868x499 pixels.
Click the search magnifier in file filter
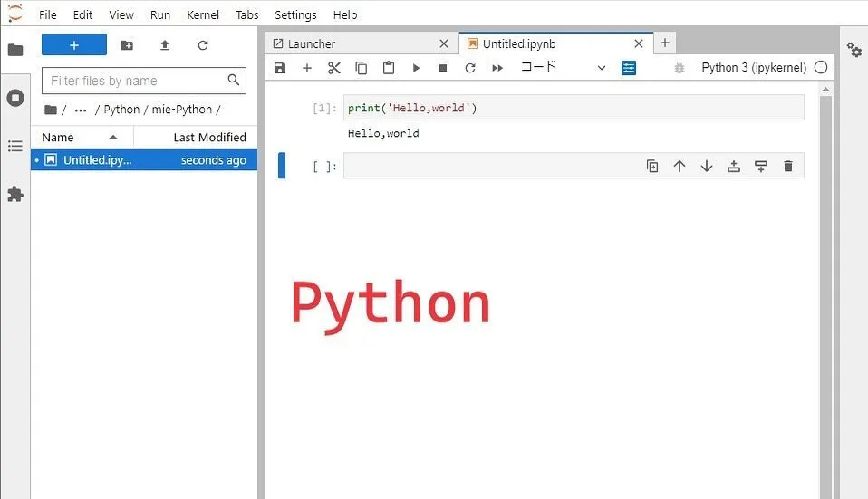tap(234, 81)
